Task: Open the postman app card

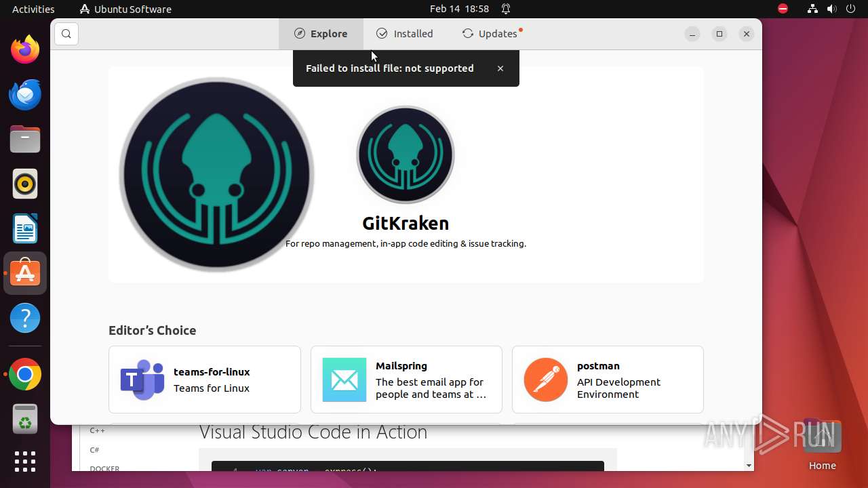Action: 608,380
